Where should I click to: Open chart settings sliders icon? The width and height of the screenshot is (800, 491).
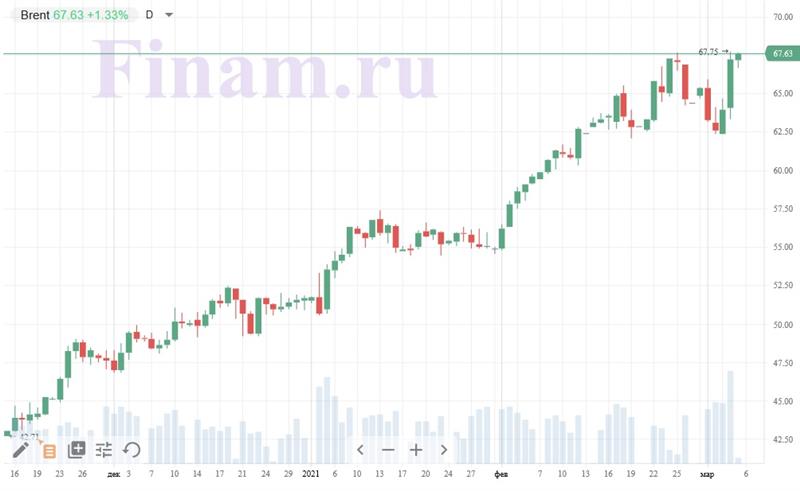[x=104, y=450]
